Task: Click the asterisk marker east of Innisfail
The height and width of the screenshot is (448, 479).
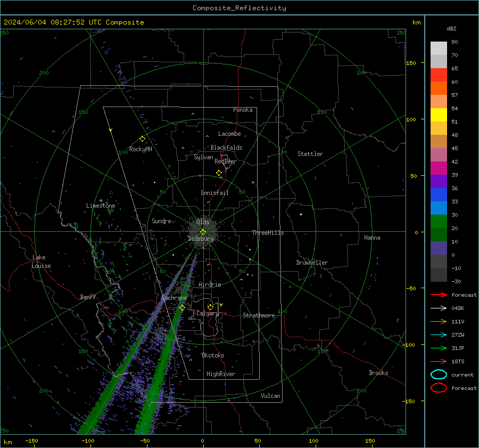Action: 253,183
